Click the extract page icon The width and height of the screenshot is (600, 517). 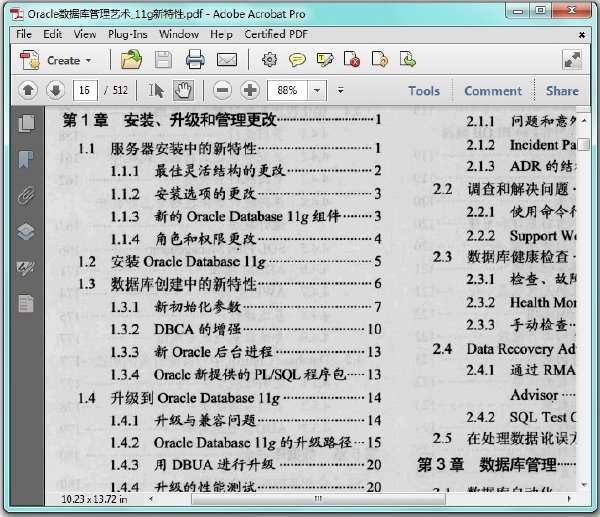tap(407, 60)
